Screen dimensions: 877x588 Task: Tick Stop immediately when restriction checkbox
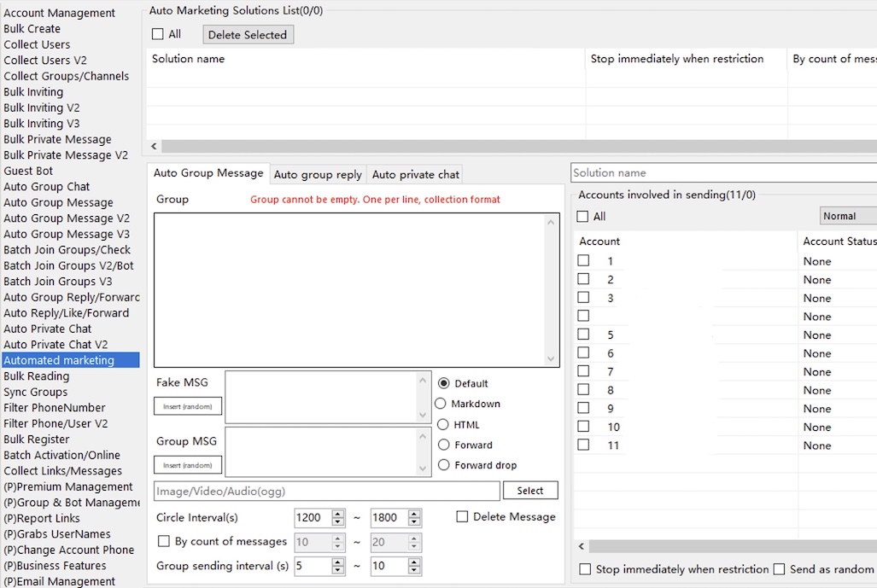click(585, 569)
